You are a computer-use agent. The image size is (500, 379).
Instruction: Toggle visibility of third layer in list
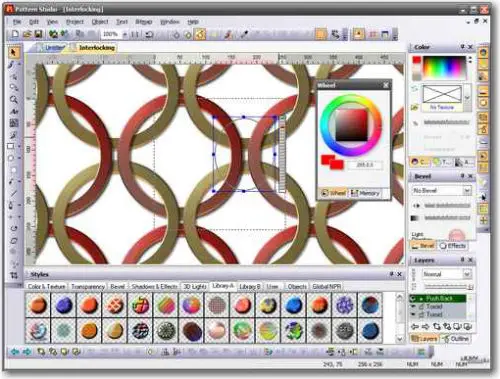[x=414, y=314]
